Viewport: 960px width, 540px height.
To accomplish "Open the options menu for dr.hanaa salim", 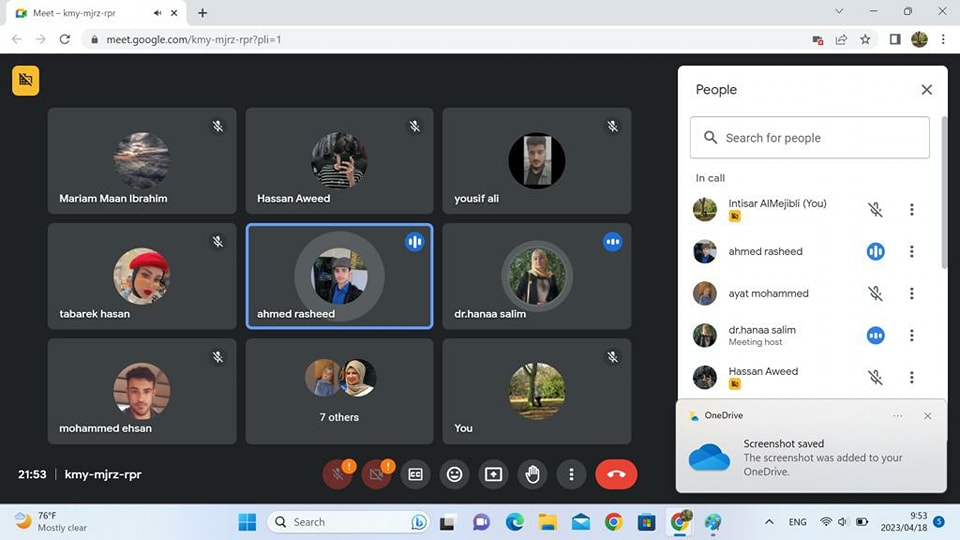I will [x=911, y=335].
